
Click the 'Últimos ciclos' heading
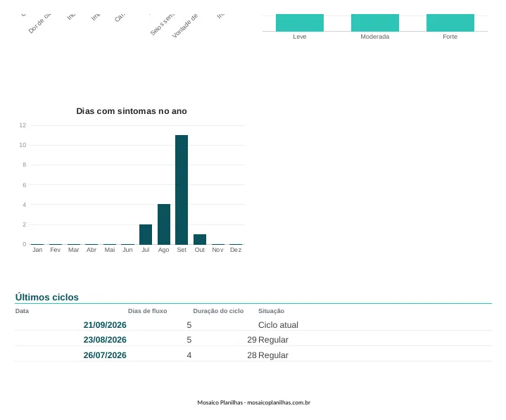point(46,297)
